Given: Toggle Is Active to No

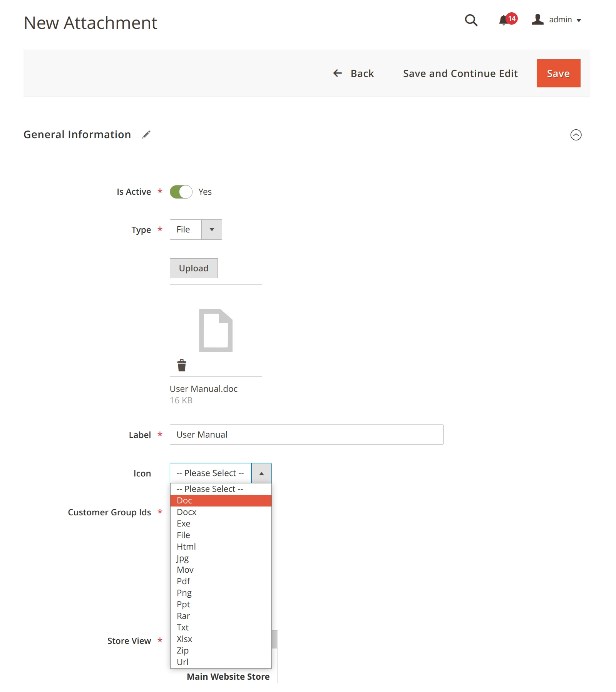Looking at the screenshot, I should 181,192.
